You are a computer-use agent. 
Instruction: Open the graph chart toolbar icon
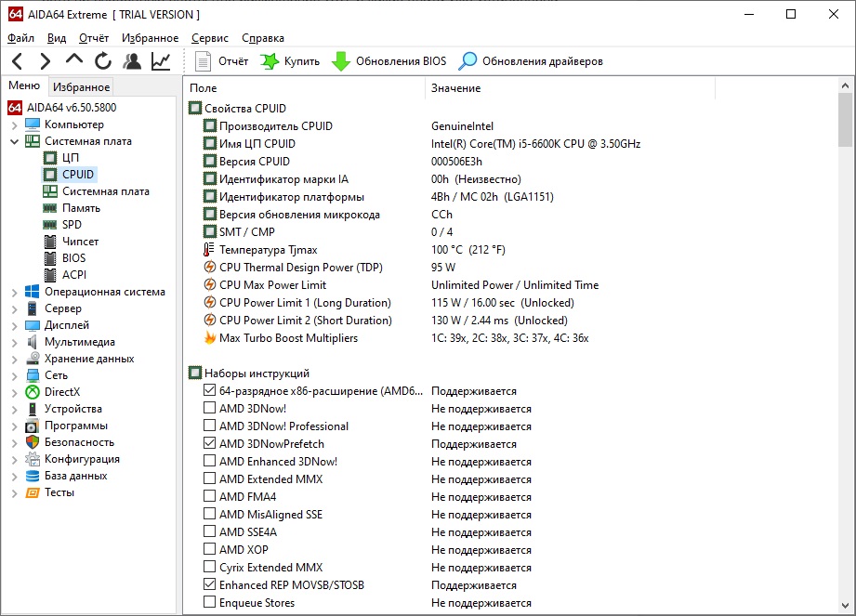161,61
